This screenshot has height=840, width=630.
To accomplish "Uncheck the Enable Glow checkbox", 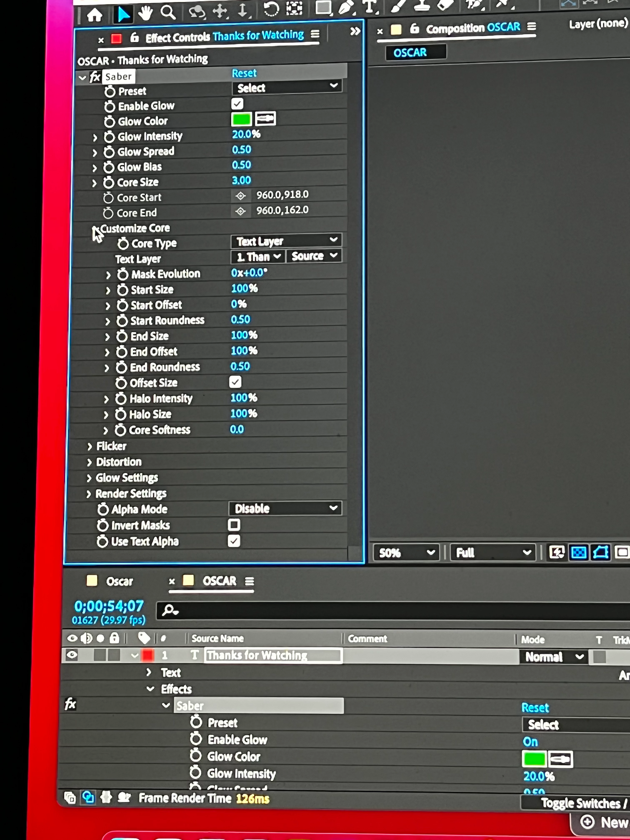I will pyautogui.click(x=237, y=104).
